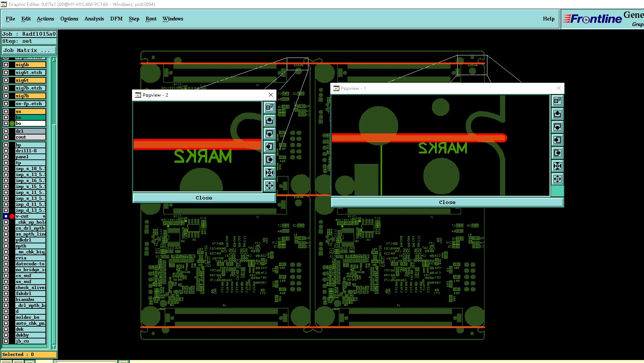Click Close button in Popview 1
The width and height of the screenshot is (644, 363).
447,202
